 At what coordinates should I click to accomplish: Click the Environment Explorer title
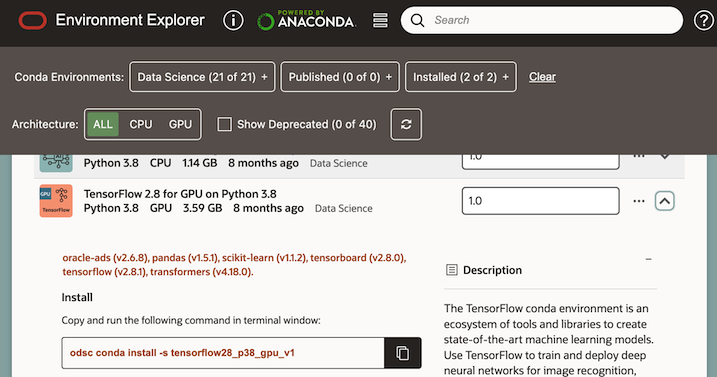[130, 20]
